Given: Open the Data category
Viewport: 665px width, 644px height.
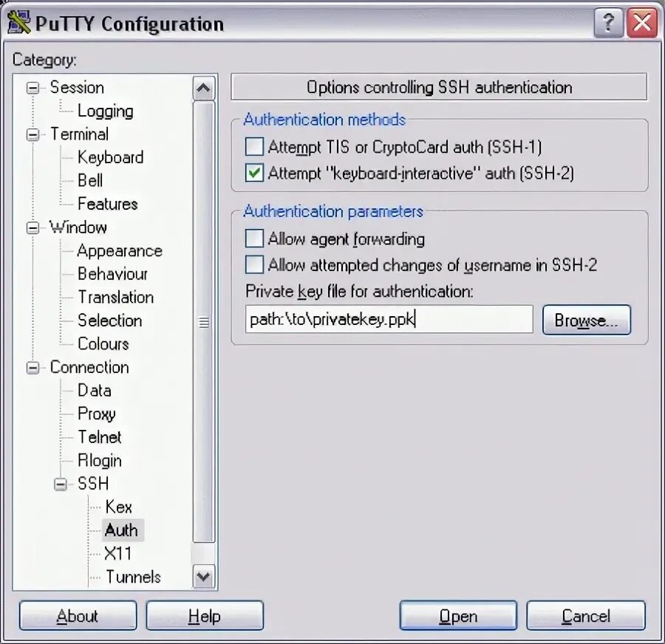Looking at the screenshot, I should [94, 391].
